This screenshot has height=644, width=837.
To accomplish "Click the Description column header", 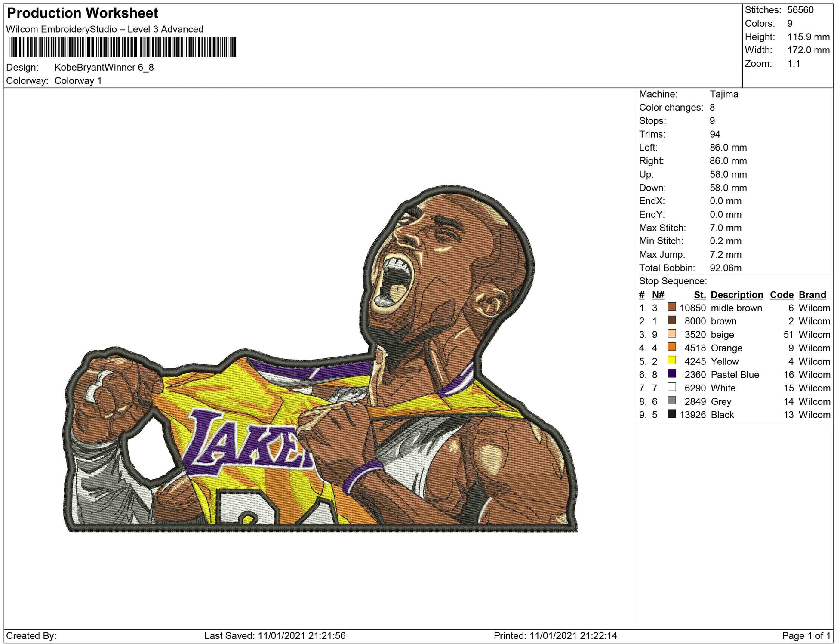I will [x=736, y=295].
